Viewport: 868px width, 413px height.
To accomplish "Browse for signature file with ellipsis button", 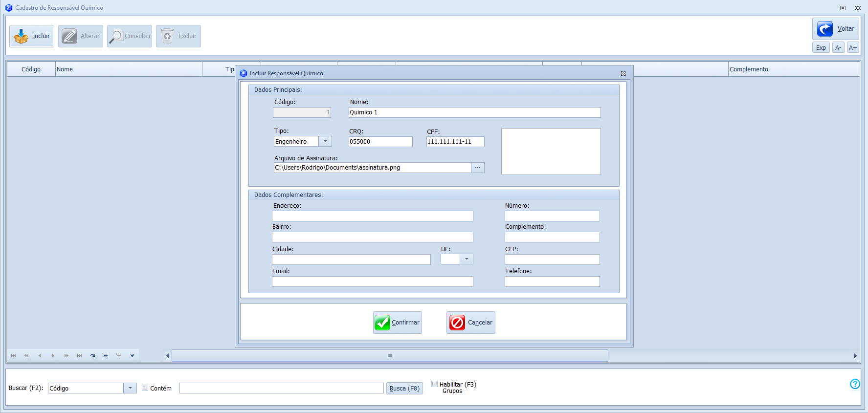I will coord(478,168).
